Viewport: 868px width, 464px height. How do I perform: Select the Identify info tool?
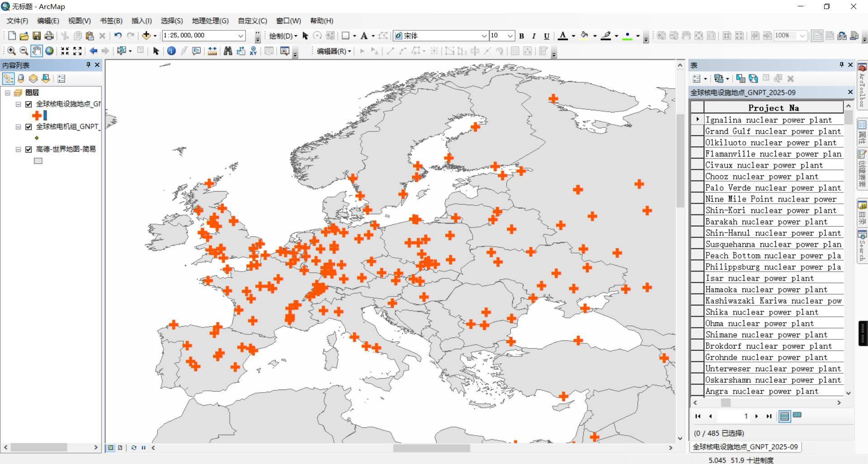point(171,51)
